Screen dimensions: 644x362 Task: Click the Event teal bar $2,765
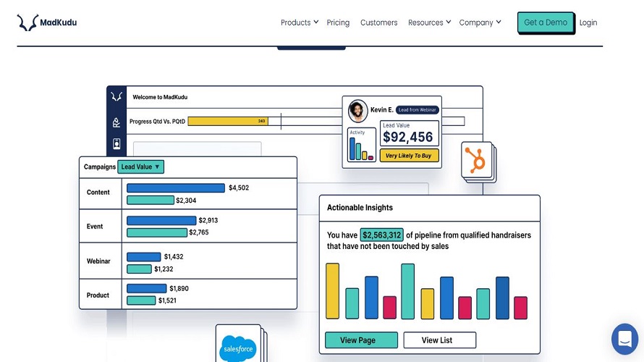tap(157, 232)
